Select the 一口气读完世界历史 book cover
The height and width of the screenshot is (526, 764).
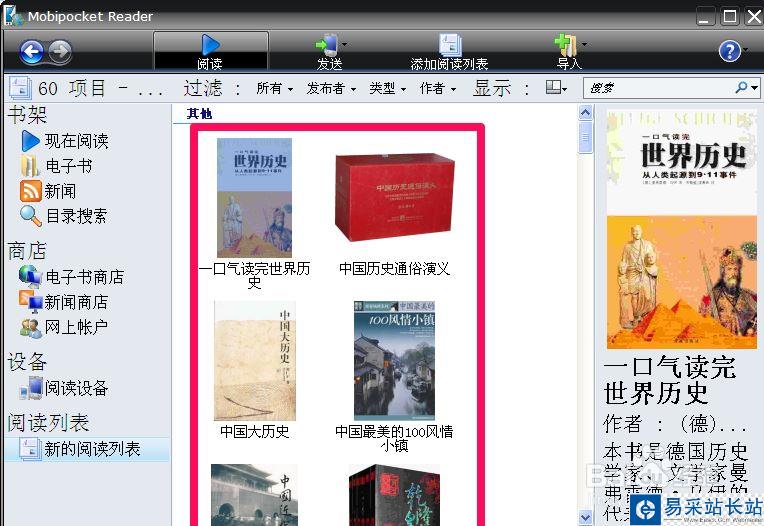254,198
